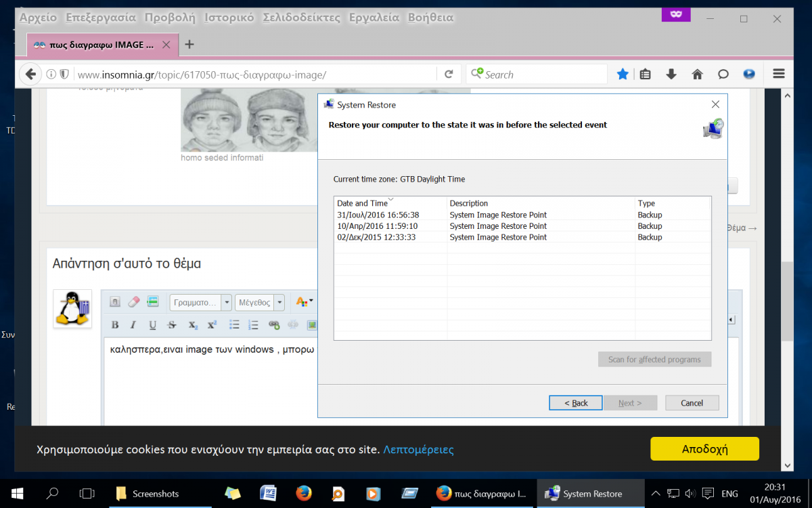Click the Description column header
Image resolution: width=812 pixels, height=508 pixels.
541,203
